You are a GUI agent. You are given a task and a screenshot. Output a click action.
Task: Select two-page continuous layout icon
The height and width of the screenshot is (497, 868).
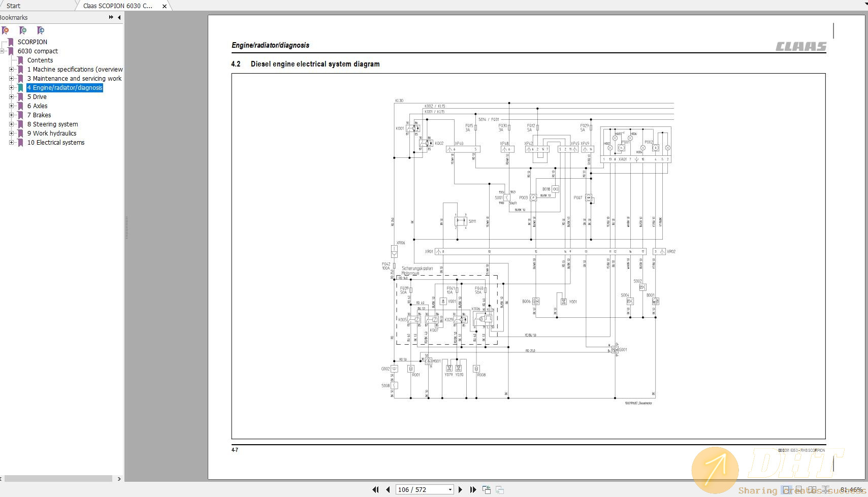pos(826,490)
